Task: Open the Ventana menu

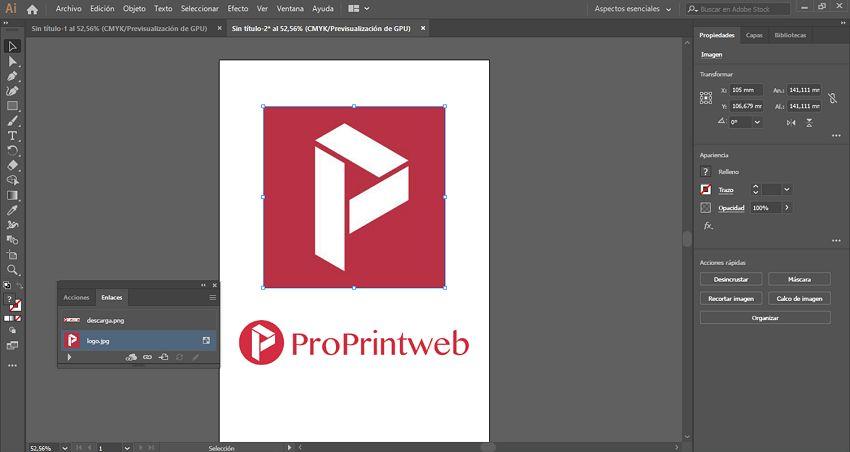Action: tap(290, 9)
